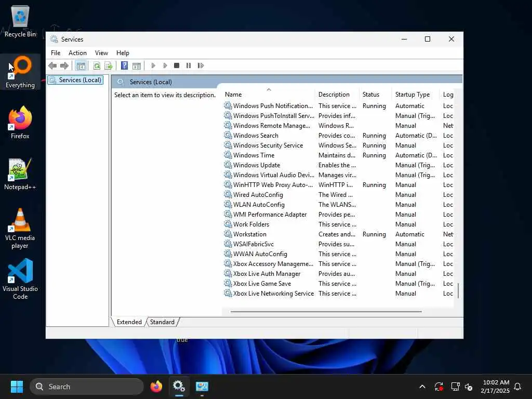Select the Xbox Live Networking Service row
This screenshot has height=399, width=532.
338,294
